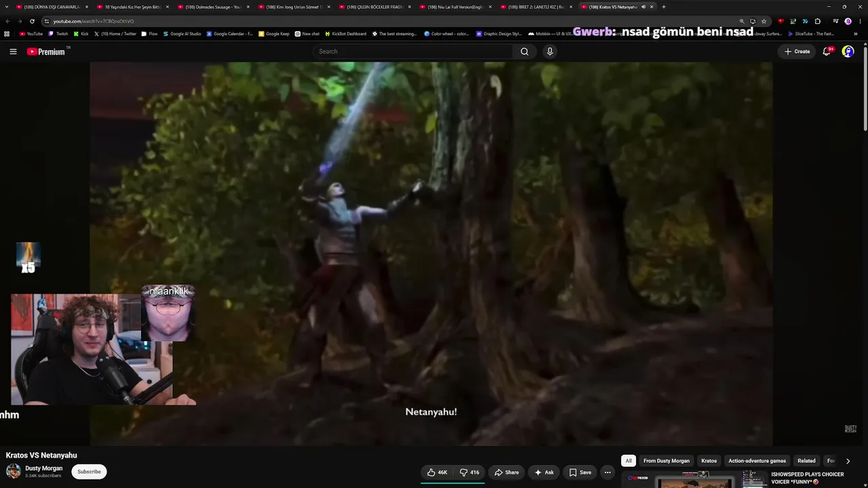
Task: Select the Action-adventure games chip
Action: [x=757, y=461]
